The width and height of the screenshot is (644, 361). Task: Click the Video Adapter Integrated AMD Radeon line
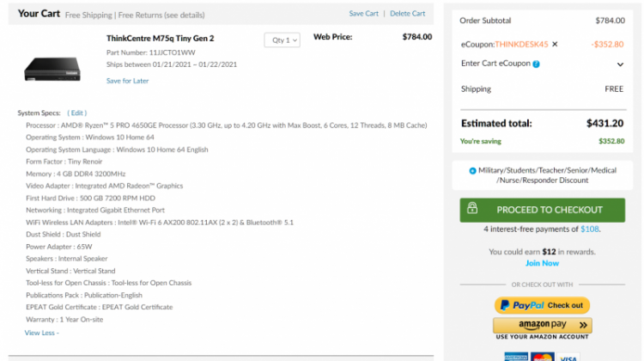tap(104, 186)
